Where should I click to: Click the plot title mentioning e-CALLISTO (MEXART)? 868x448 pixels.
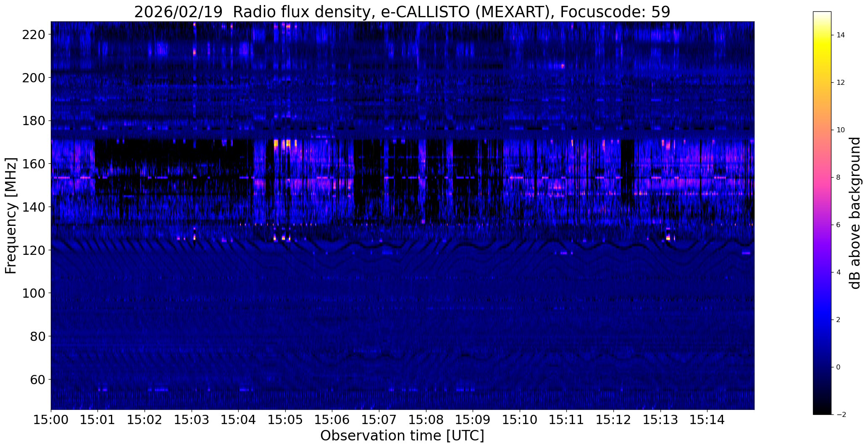[x=402, y=12]
